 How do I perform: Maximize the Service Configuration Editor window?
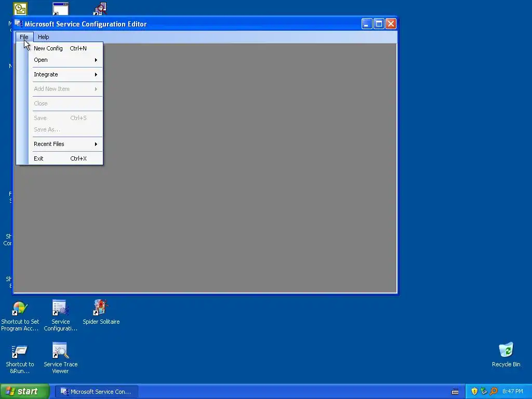coord(379,24)
